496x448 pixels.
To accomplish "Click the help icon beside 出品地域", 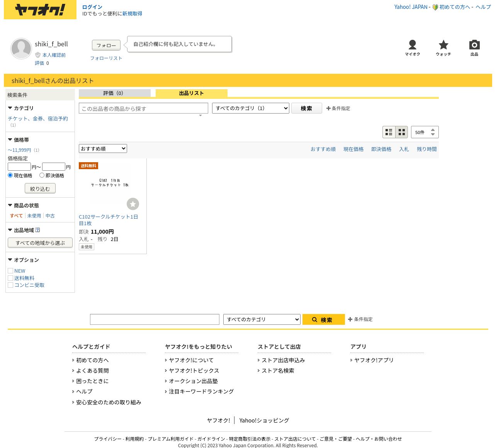I will (37, 230).
